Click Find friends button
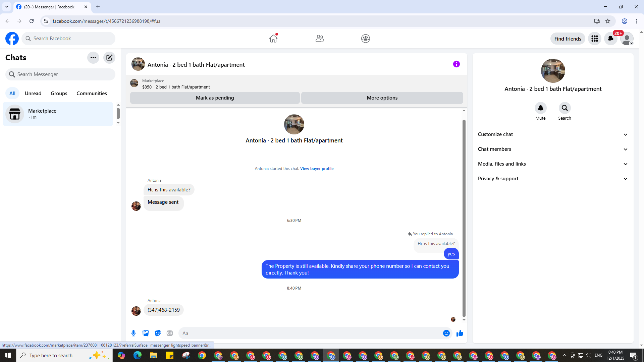 tap(568, 39)
